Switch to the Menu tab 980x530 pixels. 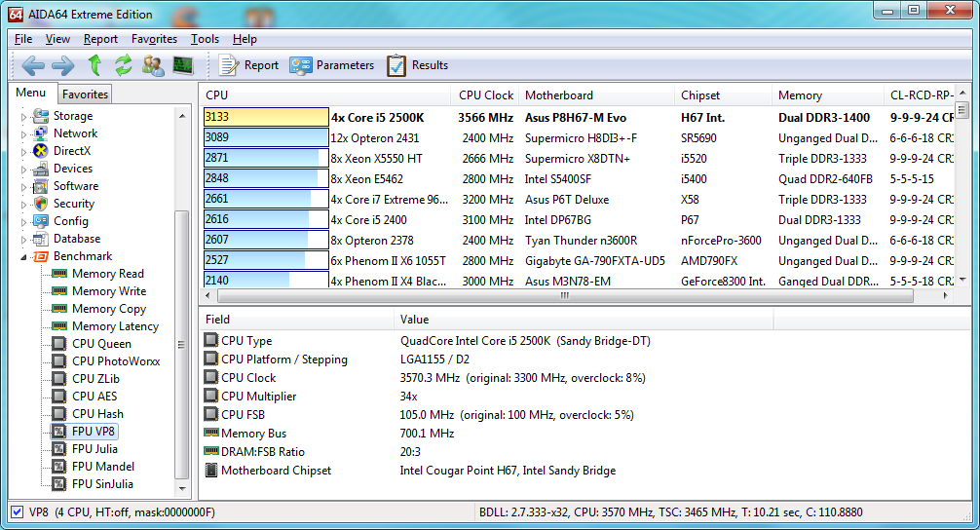31,93
